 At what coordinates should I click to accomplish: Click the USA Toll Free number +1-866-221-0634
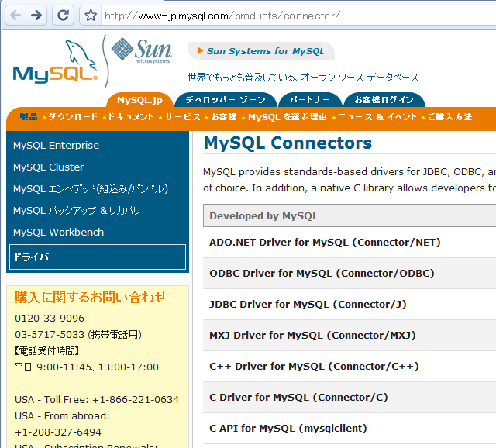[x=136, y=400]
